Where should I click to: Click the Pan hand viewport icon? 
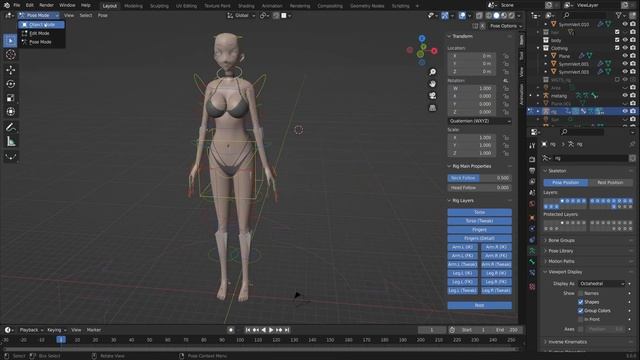click(432, 84)
